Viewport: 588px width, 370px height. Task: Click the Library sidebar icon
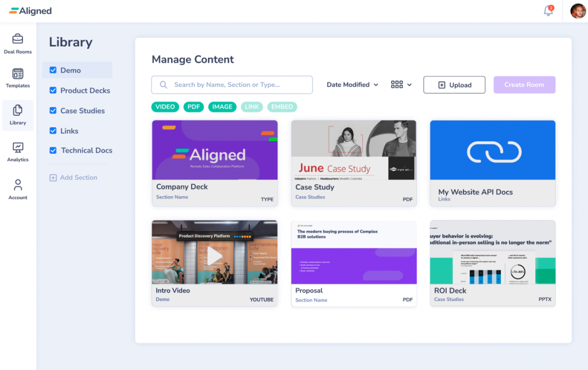click(x=18, y=115)
